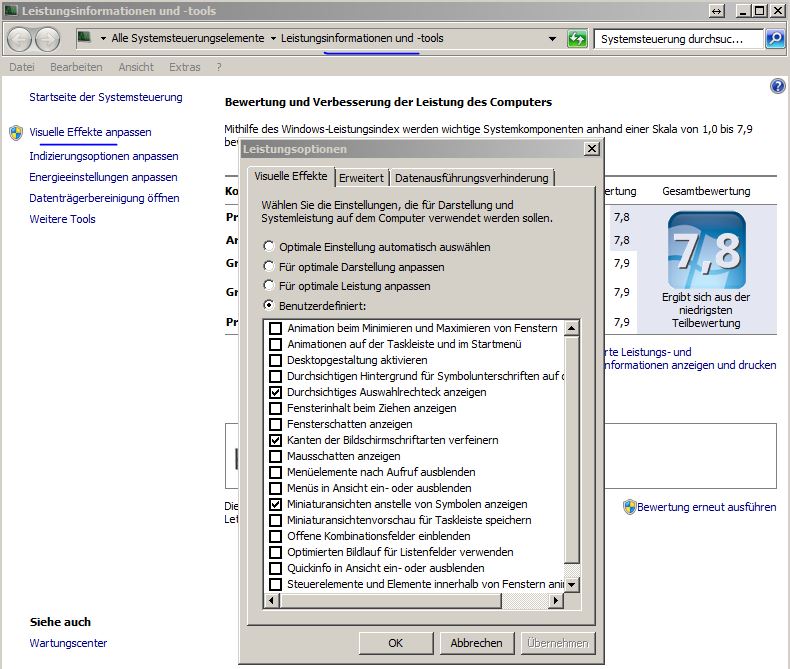Screen dimensions: 790x669
Task: Open Datenträgerbereinigung öffnen link
Action: pos(104,198)
